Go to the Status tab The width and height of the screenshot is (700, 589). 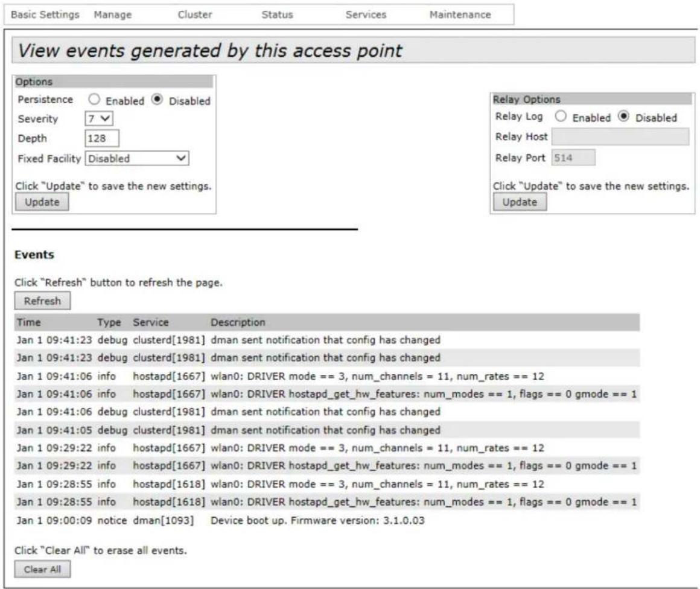[x=277, y=14]
